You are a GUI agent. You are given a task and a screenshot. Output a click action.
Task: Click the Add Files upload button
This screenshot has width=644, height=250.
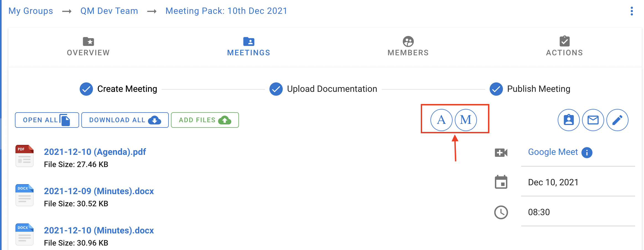pyautogui.click(x=205, y=120)
